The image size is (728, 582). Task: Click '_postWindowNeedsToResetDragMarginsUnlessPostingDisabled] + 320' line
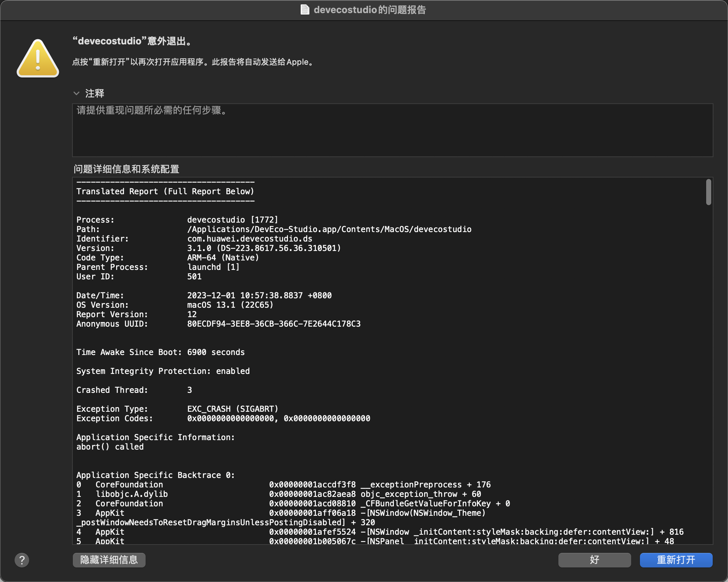[x=226, y=522]
